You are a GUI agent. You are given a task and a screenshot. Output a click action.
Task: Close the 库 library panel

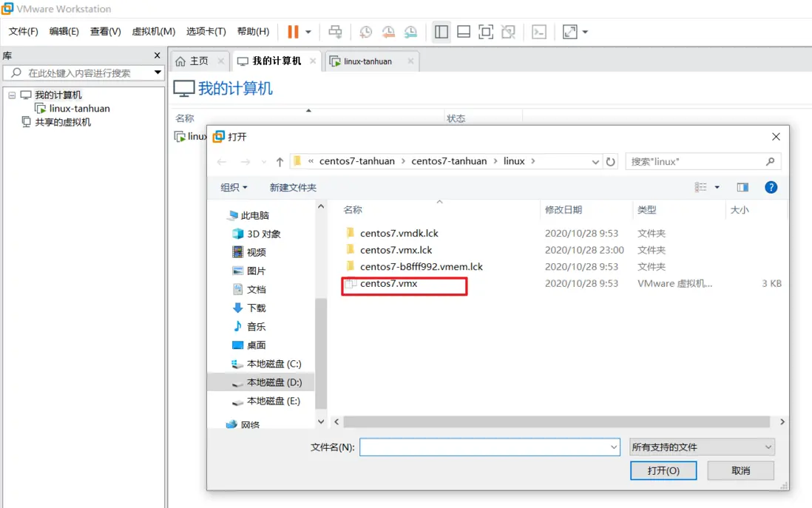pos(158,55)
